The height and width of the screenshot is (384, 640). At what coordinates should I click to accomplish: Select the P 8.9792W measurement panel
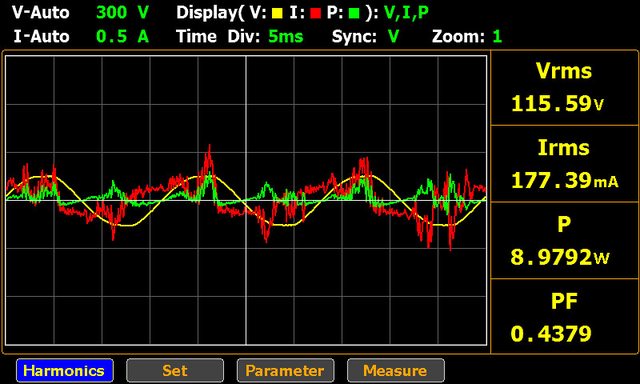click(564, 241)
